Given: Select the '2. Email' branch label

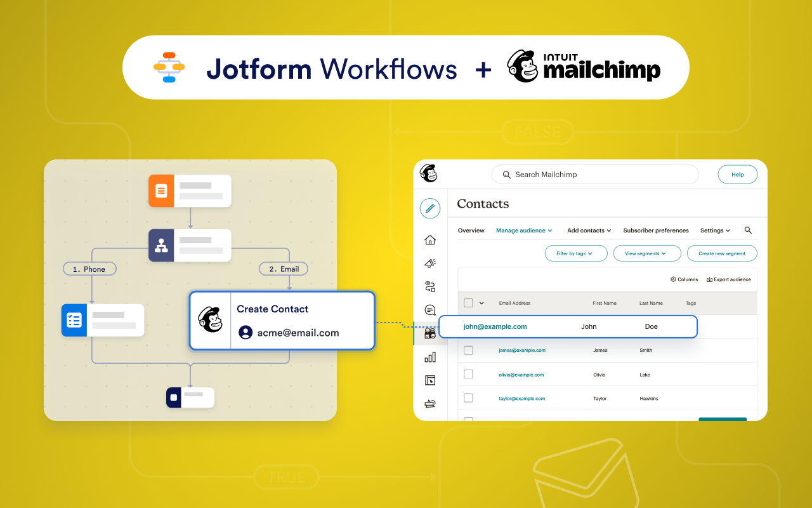Looking at the screenshot, I should [x=284, y=269].
